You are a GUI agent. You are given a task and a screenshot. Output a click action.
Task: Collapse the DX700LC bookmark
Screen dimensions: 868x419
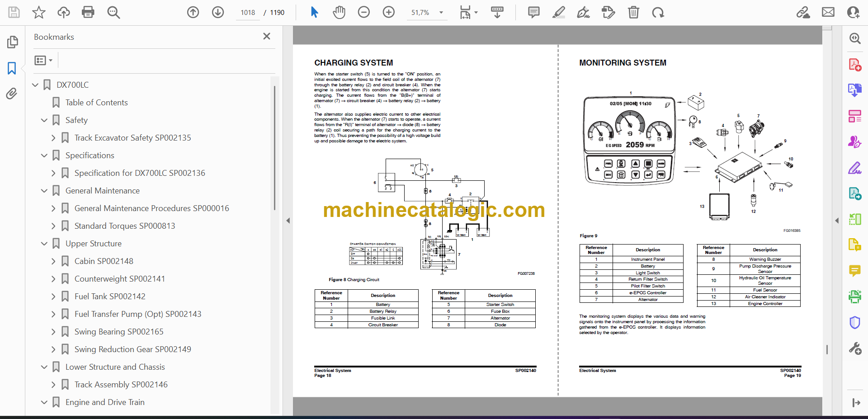(x=35, y=85)
